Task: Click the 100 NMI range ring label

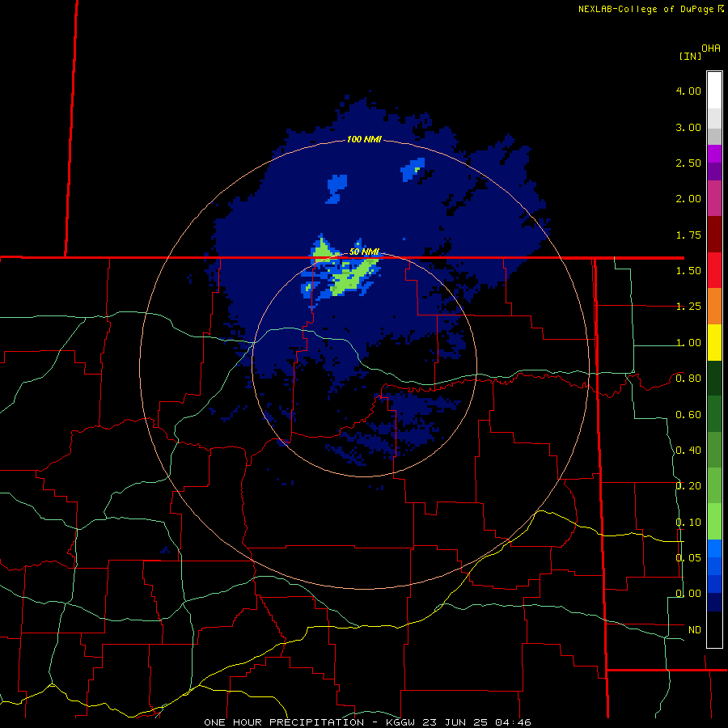Action: pos(364,139)
